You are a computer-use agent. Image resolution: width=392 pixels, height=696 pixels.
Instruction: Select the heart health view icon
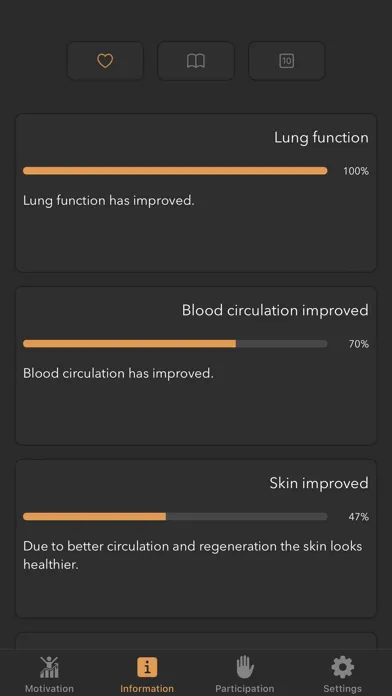point(105,61)
